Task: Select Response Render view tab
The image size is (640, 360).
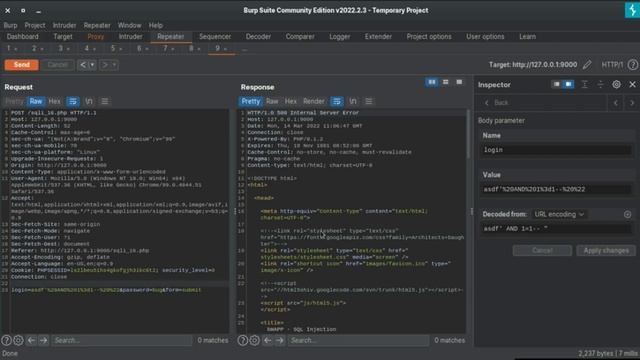Action: (x=313, y=101)
